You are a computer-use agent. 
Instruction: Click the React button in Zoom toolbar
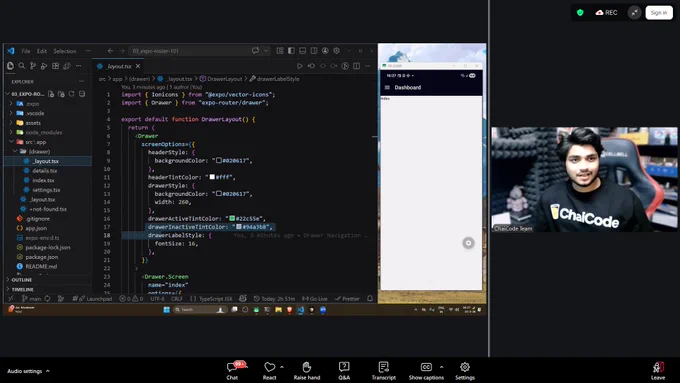269,371
